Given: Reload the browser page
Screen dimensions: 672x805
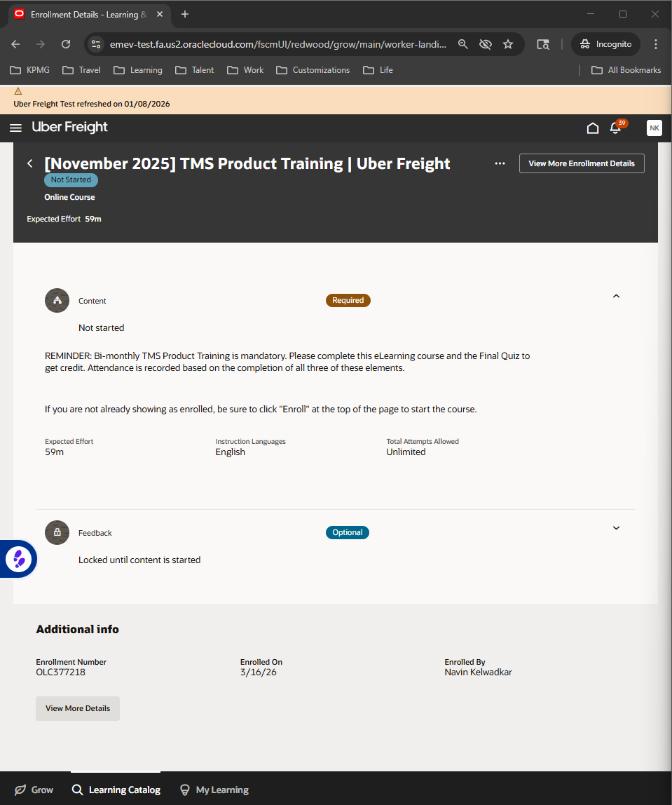Looking at the screenshot, I should 66,44.
